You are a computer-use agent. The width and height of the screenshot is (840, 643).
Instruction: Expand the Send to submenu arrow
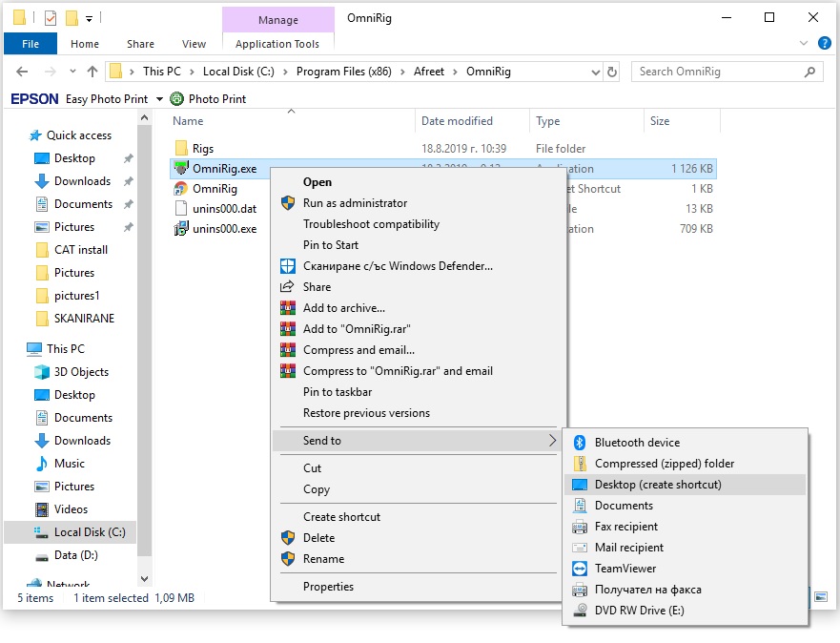(552, 441)
